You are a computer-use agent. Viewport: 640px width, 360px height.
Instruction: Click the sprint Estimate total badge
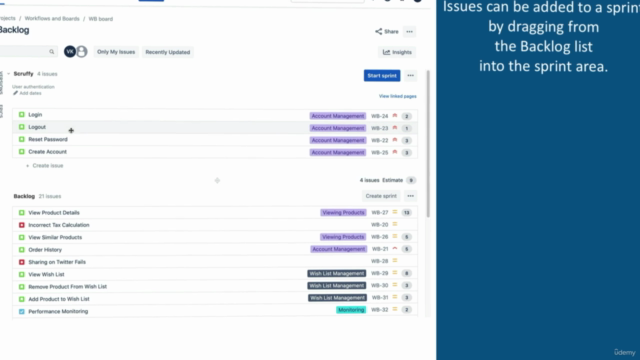(411, 180)
